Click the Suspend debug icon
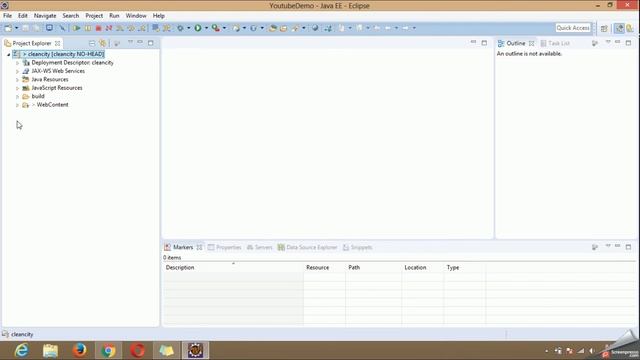Image resolution: width=640 pixels, height=360 pixels. click(88, 28)
